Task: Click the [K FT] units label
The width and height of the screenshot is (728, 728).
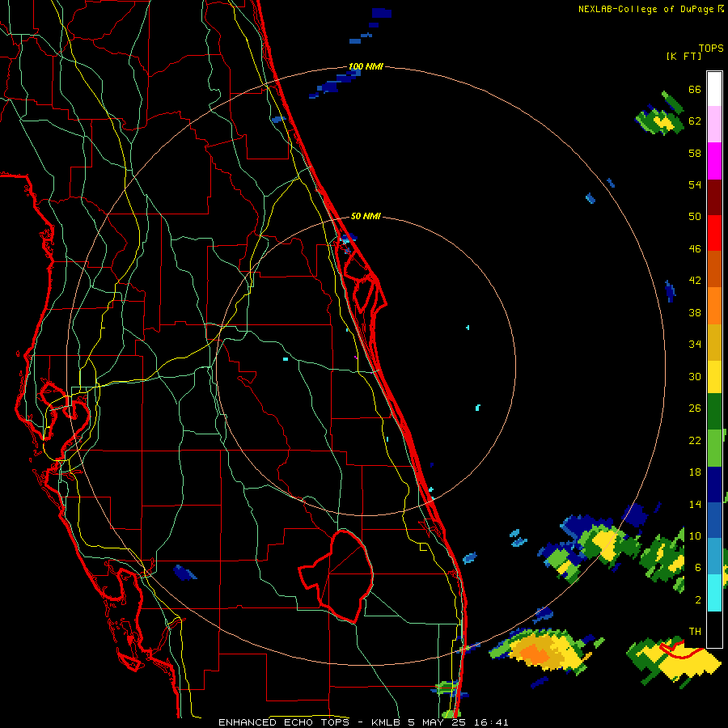Action: point(684,56)
